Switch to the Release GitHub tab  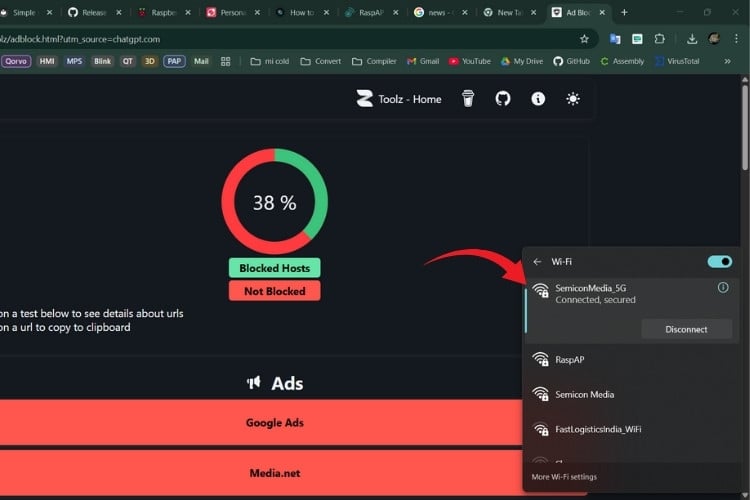93,12
